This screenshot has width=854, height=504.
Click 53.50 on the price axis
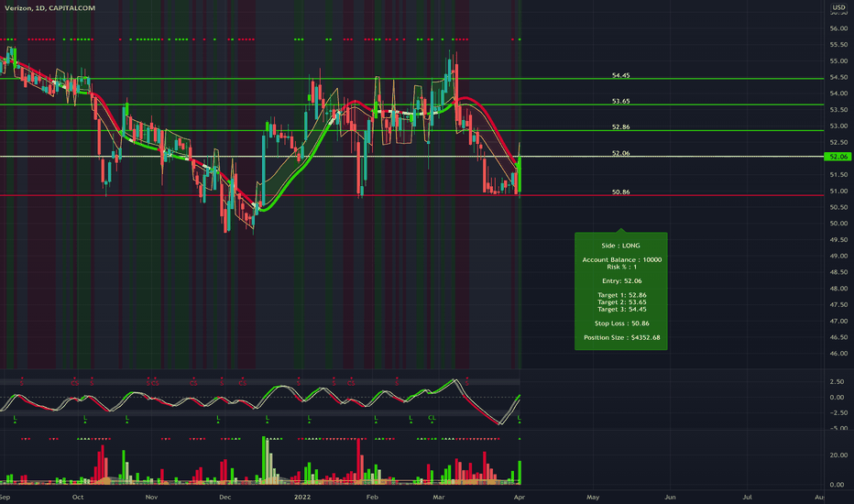(x=838, y=110)
